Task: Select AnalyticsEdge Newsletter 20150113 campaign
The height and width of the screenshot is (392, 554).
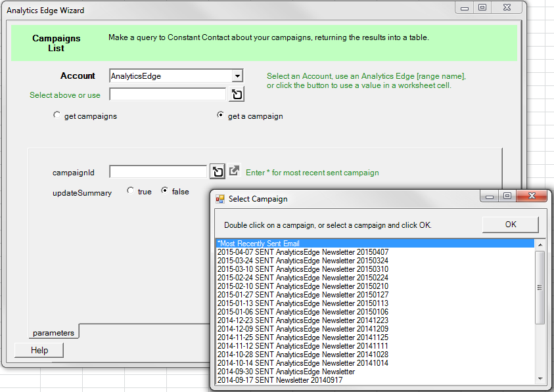Action: pyautogui.click(x=375, y=303)
